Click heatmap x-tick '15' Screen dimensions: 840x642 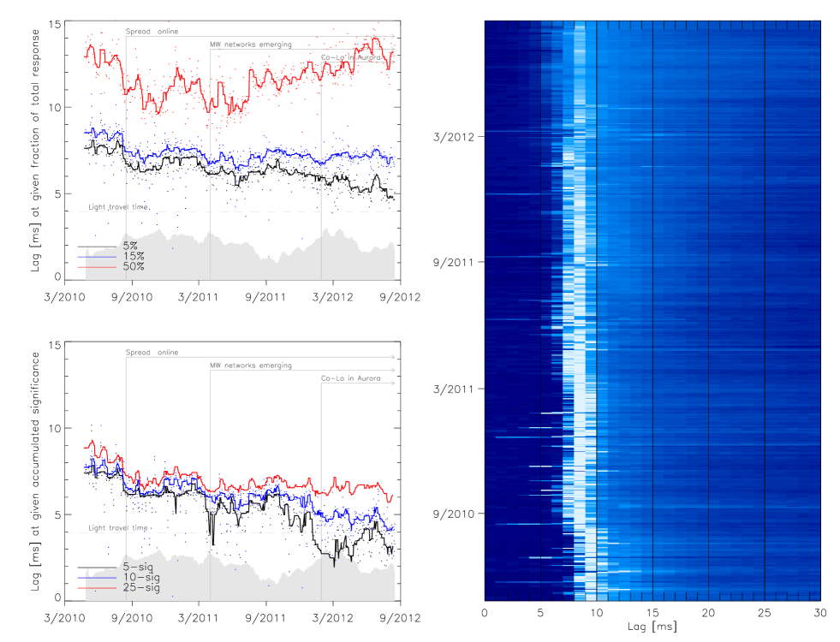(x=652, y=613)
